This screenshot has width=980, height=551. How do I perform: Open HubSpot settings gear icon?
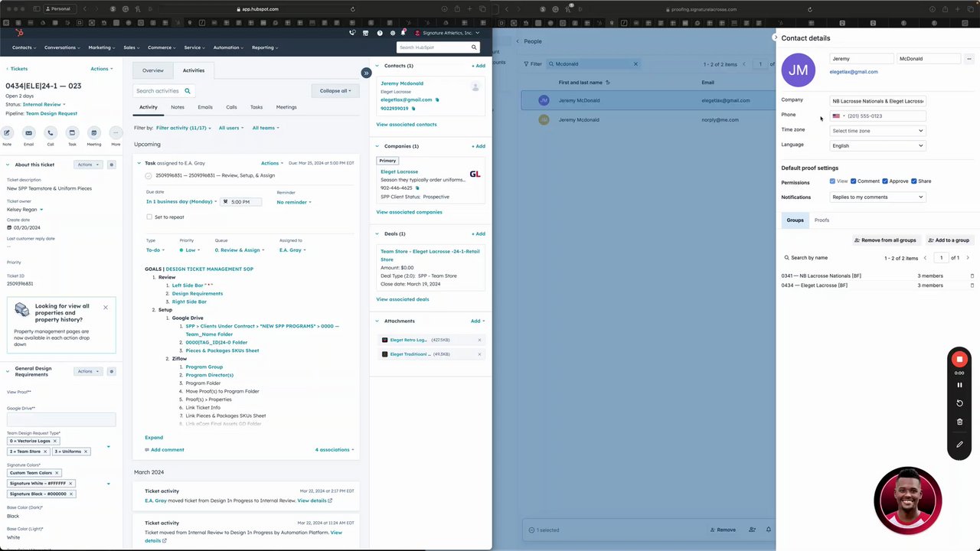click(393, 33)
